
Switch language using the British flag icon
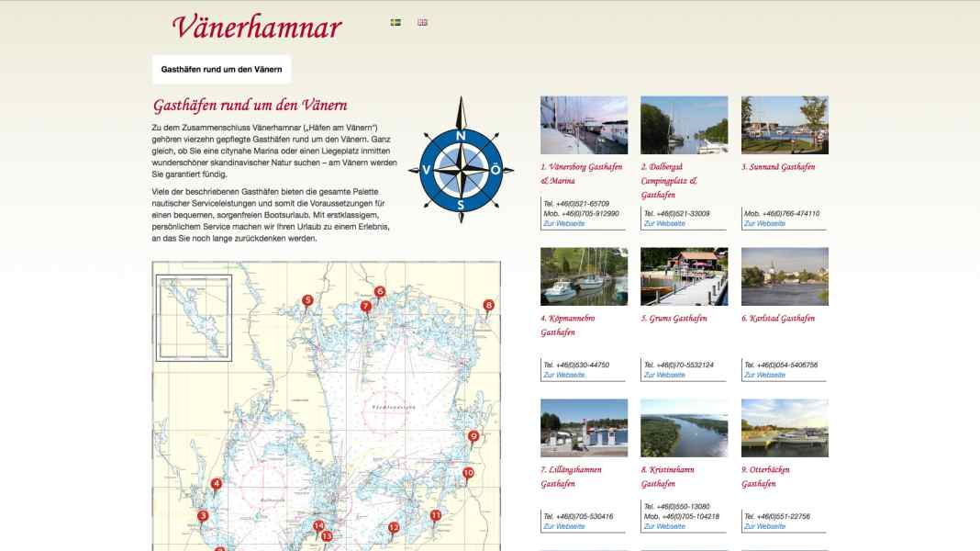click(x=422, y=23)
